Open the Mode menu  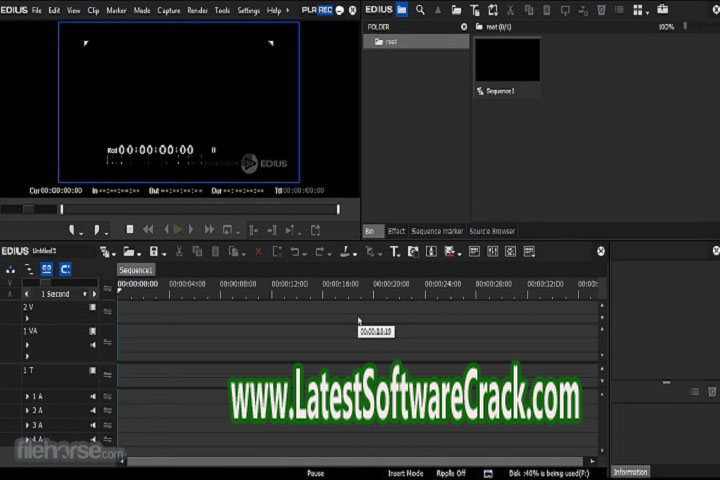[x=142, y=10]
